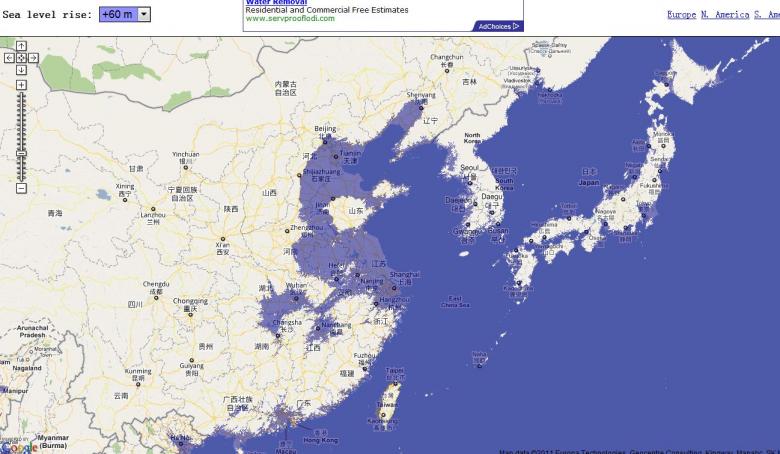Click the Hong Kong label

point(321,440)
